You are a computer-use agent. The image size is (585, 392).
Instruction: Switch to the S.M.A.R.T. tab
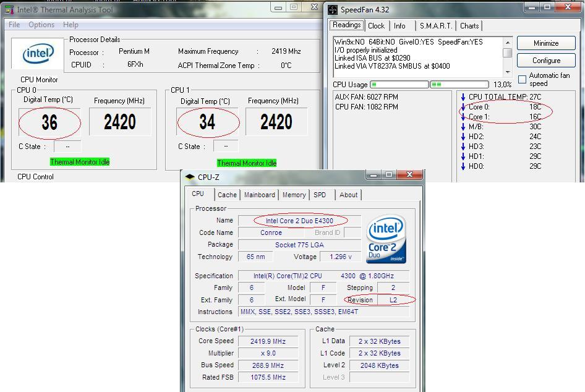click(x=436, y=26)
